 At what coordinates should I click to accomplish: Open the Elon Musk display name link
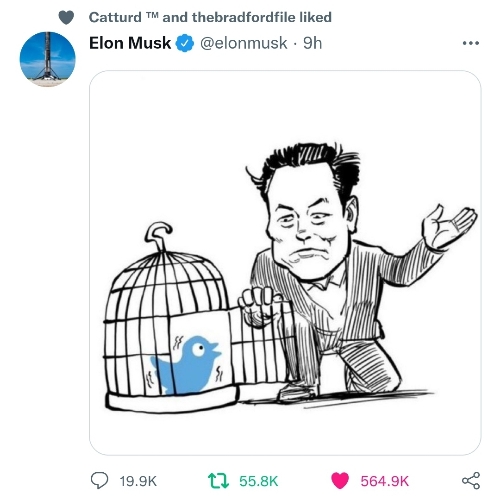130,43
